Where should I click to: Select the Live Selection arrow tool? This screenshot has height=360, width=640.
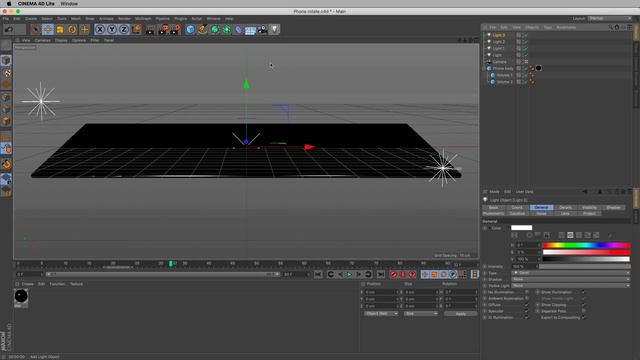[36, 29]
